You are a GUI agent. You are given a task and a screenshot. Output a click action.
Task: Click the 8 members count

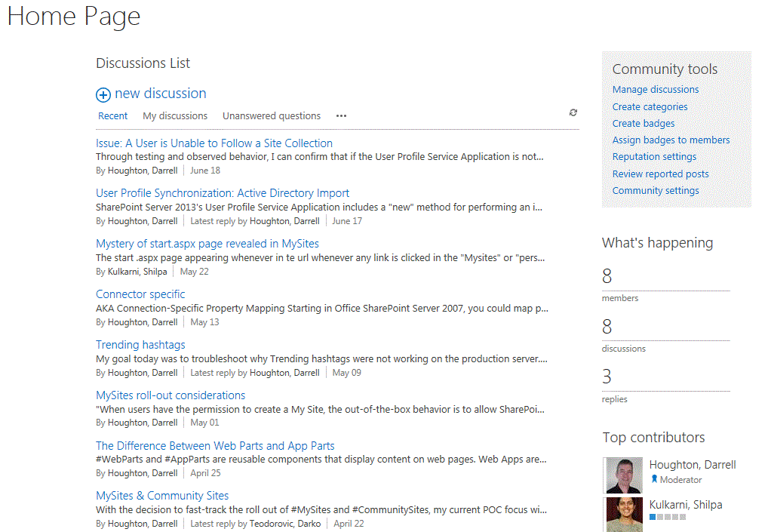point(607,276)
